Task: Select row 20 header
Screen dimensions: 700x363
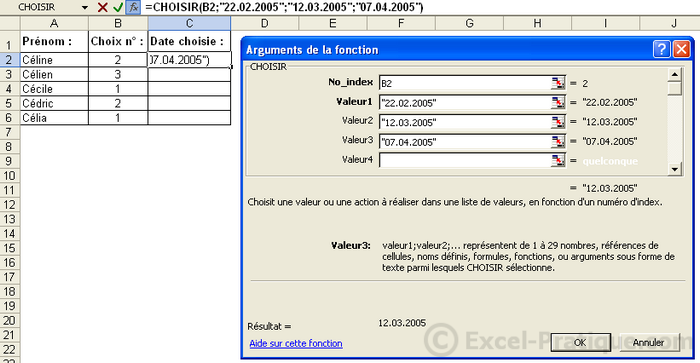Action: pyautogui.click(x=9, y=321)
